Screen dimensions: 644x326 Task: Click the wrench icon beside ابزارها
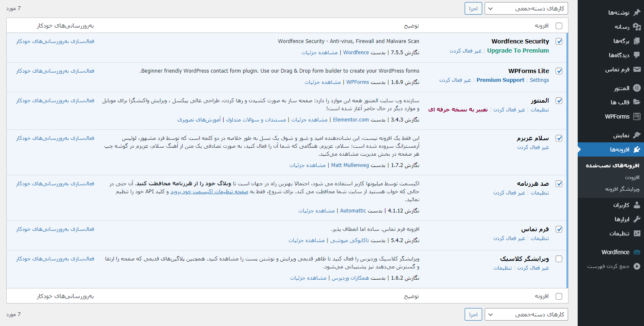(636, 219)
